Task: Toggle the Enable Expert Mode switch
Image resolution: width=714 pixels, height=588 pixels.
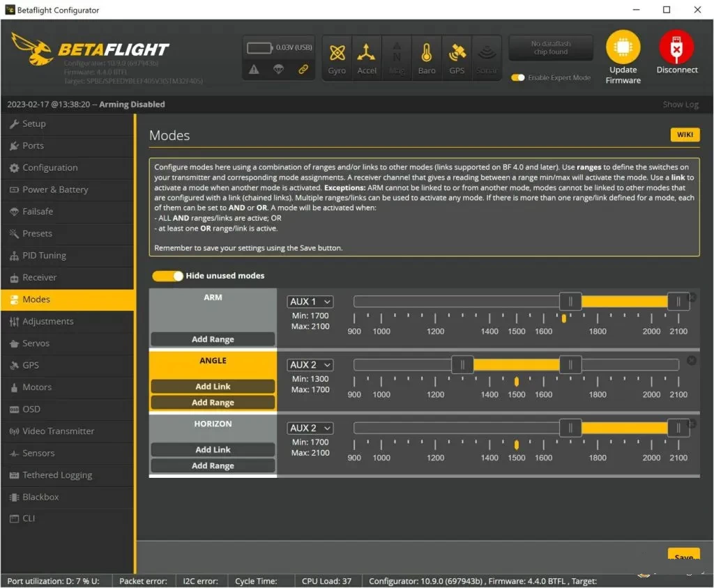Action: click(x=518, y=78)
